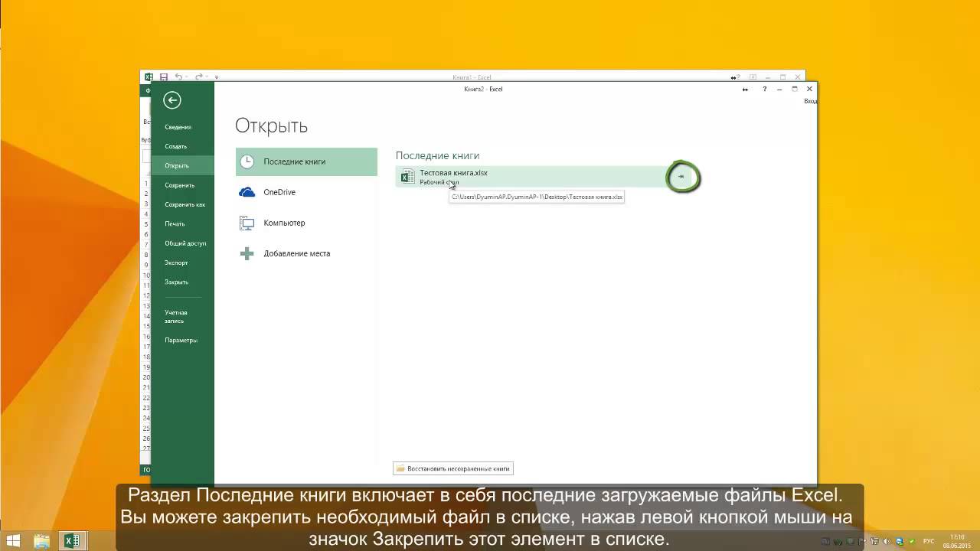Minimize the Книга2 Excel window
The width and height of the screenshot is (980, 551).
779,89
